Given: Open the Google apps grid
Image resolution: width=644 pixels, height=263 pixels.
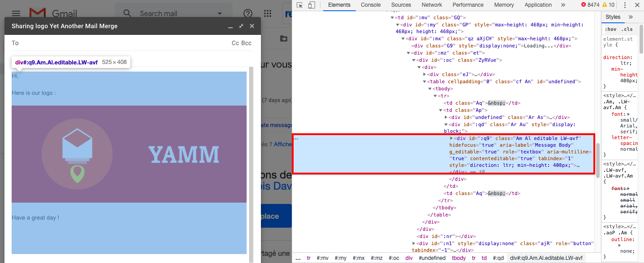Looking at the screenshot, I should 267,13.
